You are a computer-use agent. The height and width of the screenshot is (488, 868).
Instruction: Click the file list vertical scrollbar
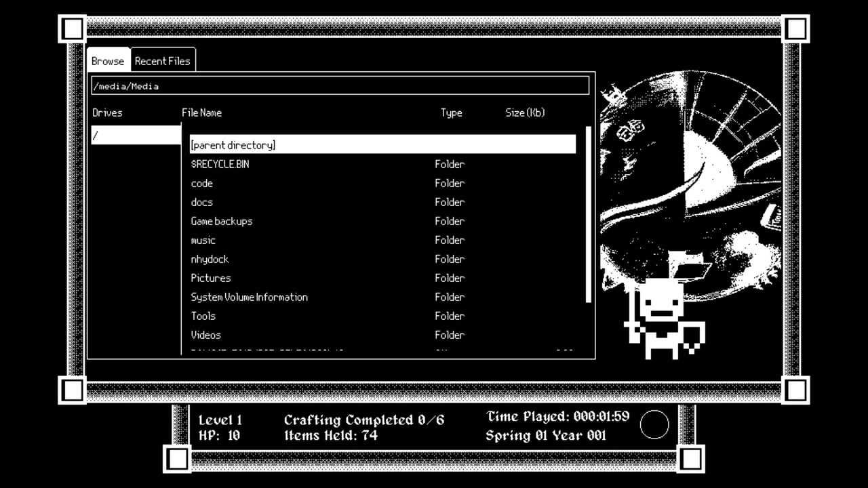coord(588,214)
